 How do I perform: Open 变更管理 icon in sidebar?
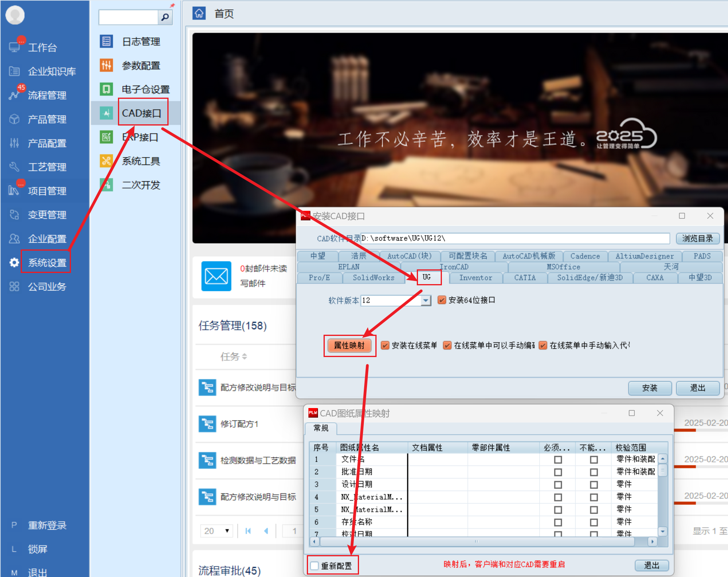click(14, 215)
